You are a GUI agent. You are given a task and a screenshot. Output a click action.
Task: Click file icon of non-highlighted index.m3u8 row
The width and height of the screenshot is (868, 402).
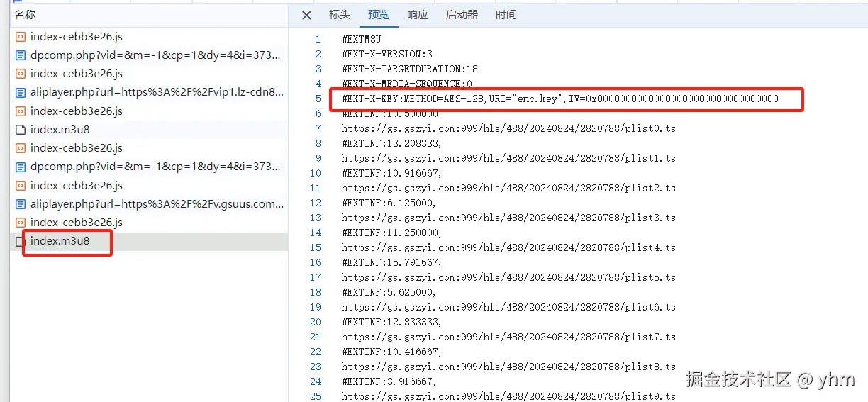(x=21, y=130)
